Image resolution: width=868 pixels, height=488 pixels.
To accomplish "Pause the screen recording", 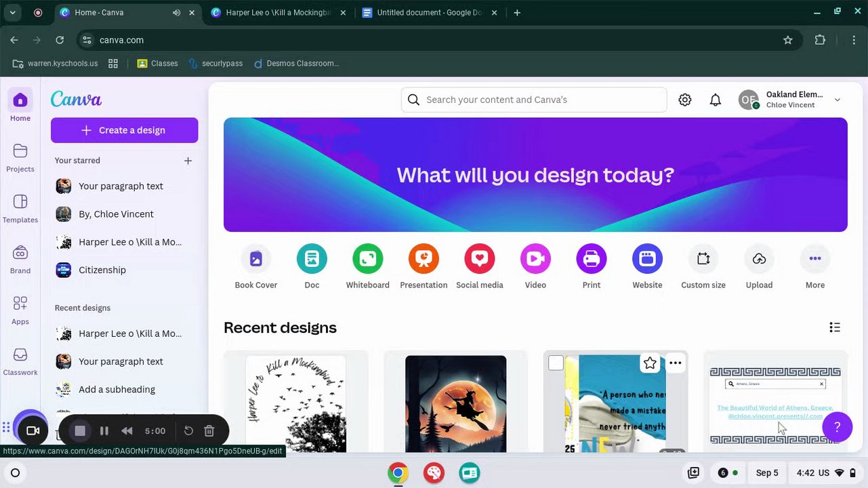I will [x=104, y=431].
